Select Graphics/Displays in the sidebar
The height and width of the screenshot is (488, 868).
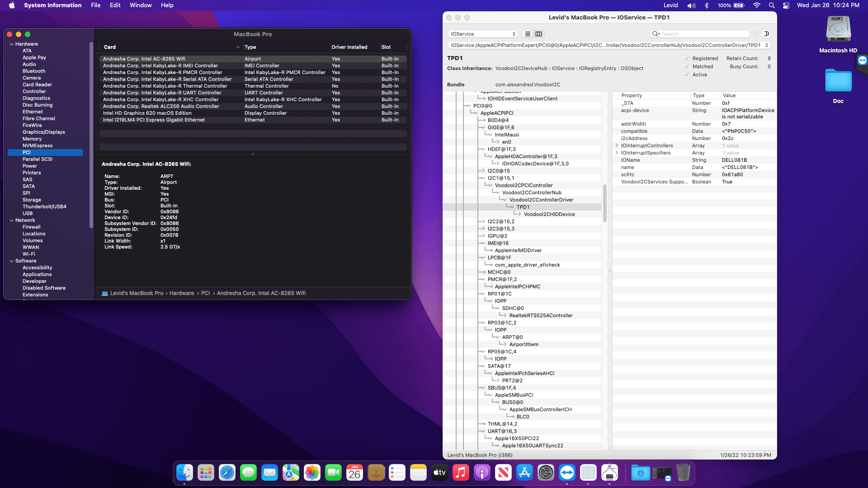pyautogui.click(x=44, y=132)
